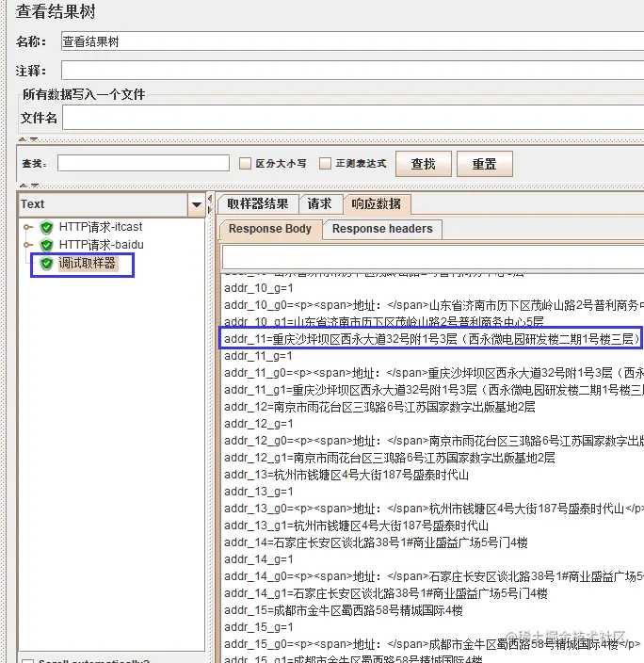Image resolution: width=644 pixels, height=663 pixels.
Task: Select the Response headers tab
Action: click(x=382, y=229)
